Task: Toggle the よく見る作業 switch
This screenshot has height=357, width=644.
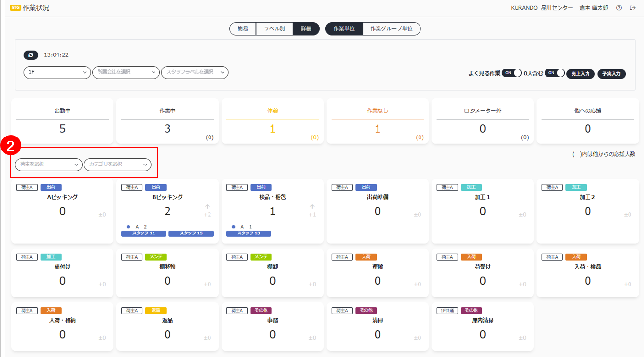Action: (x=512, y=73)
